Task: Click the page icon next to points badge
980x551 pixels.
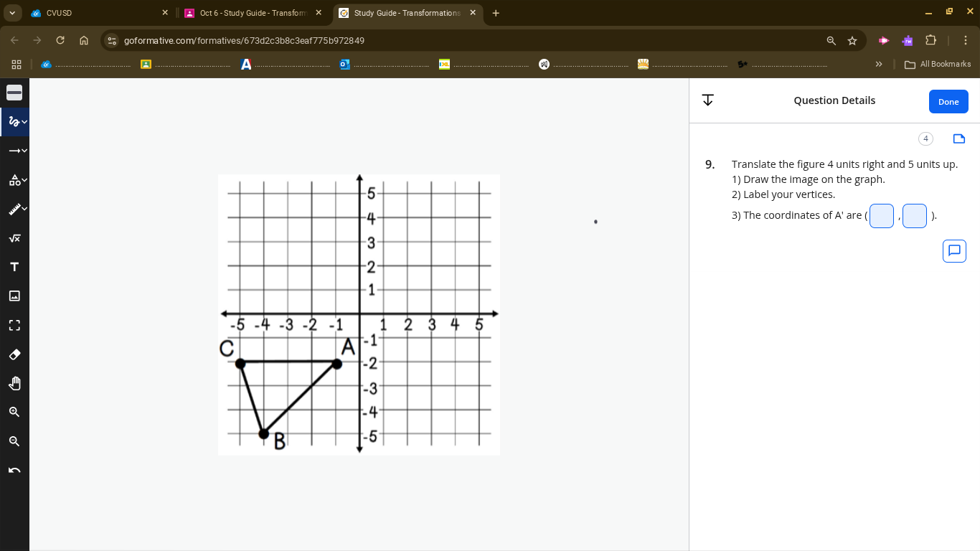Action: 958,138
